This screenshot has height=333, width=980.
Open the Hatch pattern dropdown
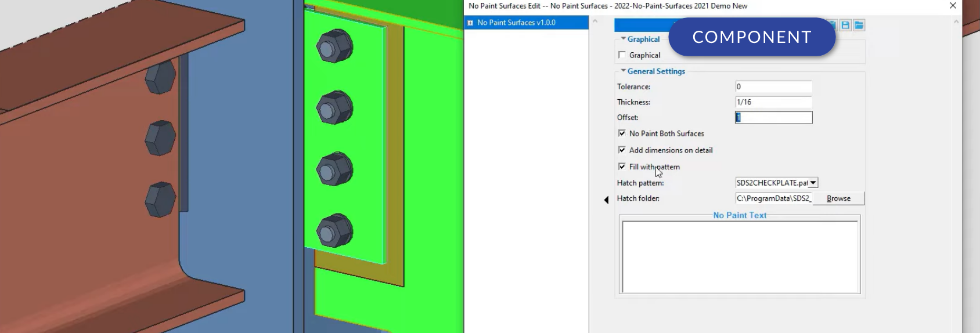813,183
